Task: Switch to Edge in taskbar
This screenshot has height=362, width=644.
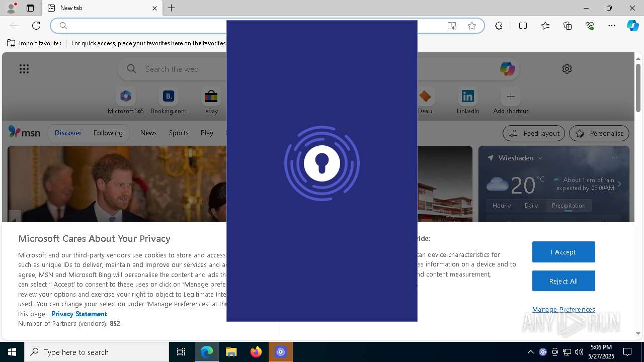Action: 207,352
